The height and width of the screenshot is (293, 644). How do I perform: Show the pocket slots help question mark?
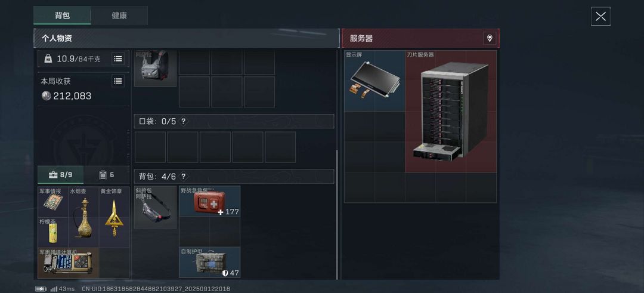coord(183,121)
